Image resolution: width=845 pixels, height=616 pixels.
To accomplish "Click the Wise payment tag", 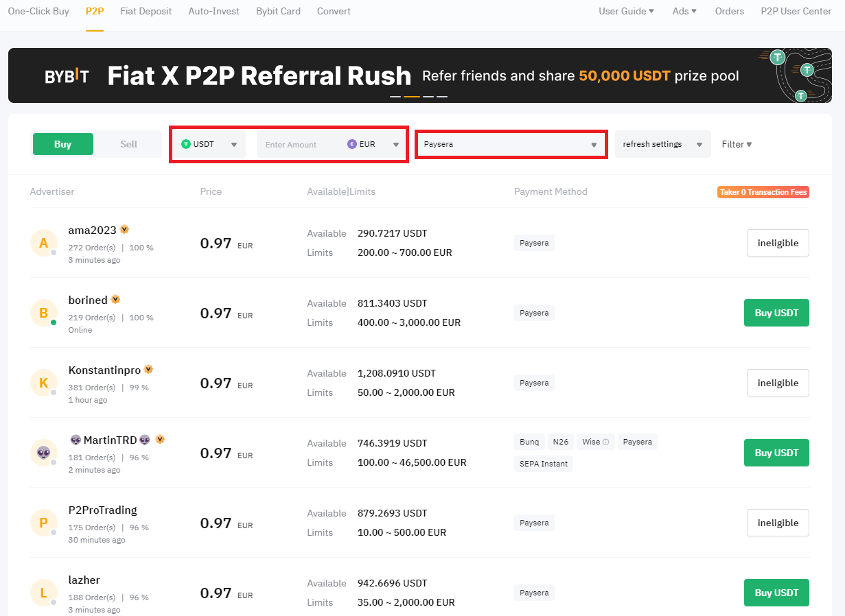I will (596, 442).
